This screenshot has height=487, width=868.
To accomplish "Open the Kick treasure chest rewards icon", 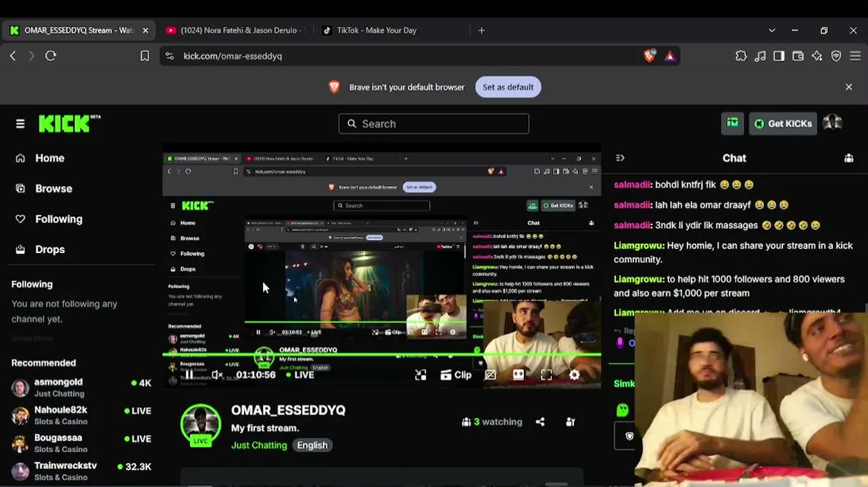I will tap(732, 123).
